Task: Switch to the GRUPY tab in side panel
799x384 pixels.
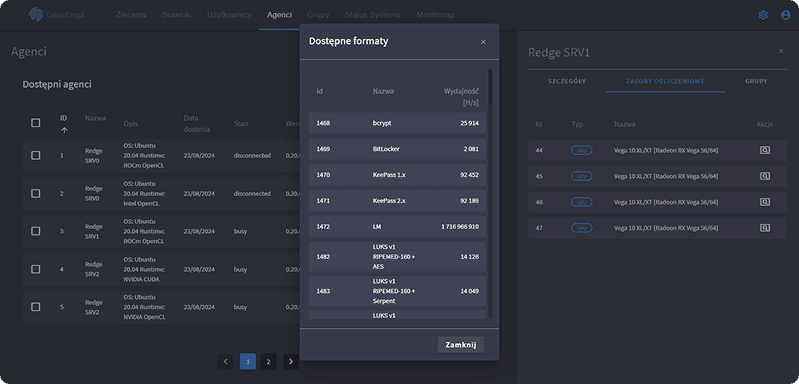Action: pos(756,81)
